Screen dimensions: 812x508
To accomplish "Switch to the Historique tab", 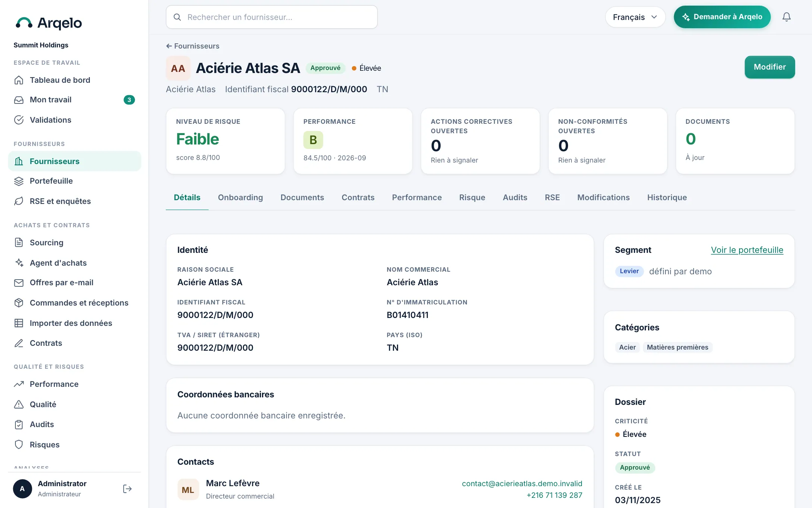I will (x=667, y=198).
